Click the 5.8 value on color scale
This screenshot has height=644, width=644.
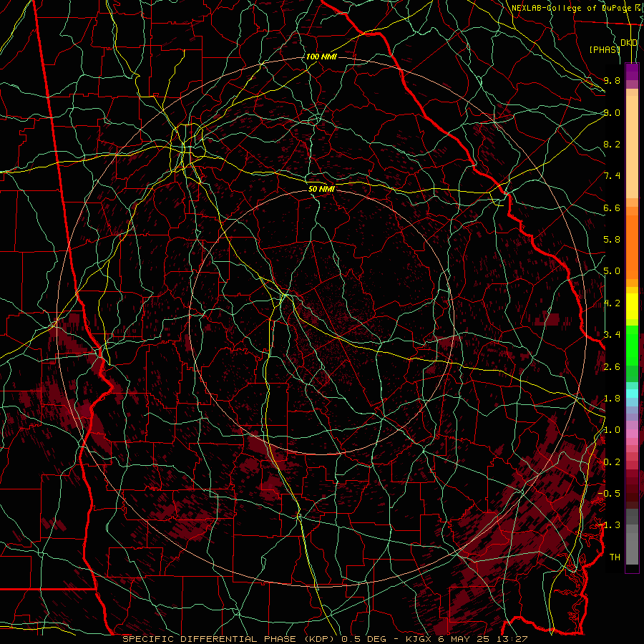click(x=612, y=240)
